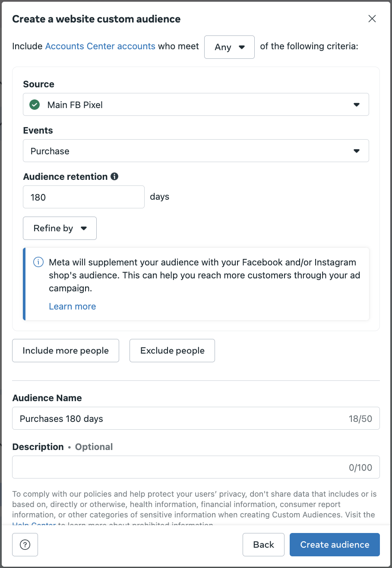The image size is (392, 568).
Task: Click into the optional Description field
Action: point(181,467)
